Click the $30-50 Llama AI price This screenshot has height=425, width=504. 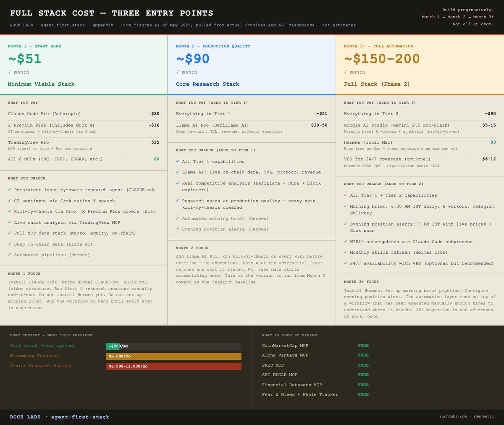(319, 125)
